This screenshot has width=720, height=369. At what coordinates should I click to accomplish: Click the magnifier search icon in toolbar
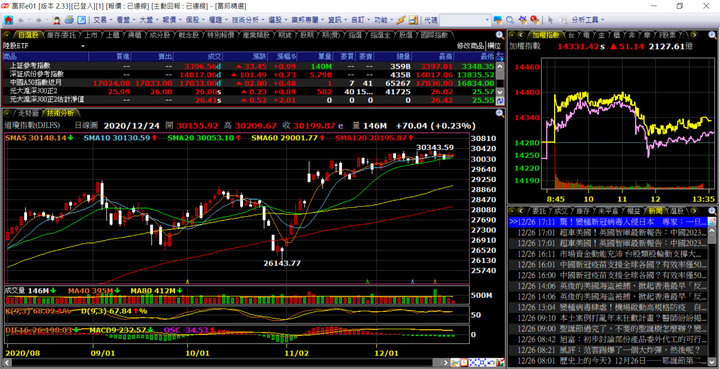coord(510,20)
